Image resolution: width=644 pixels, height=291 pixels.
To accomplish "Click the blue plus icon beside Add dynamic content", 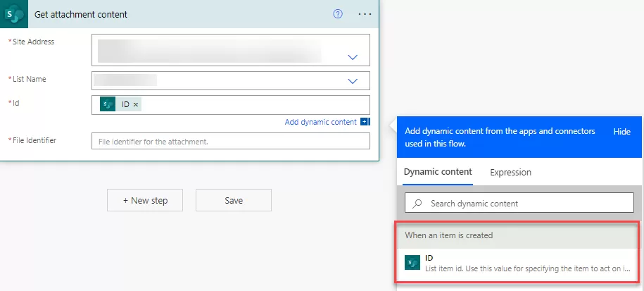I will [365, 122].
